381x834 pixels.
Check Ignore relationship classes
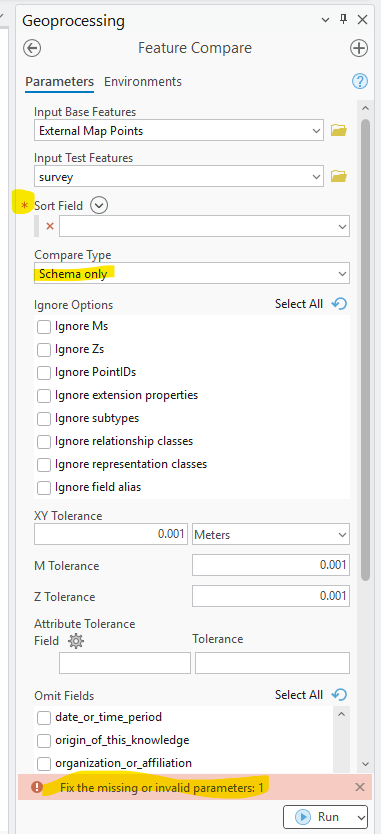44,441
